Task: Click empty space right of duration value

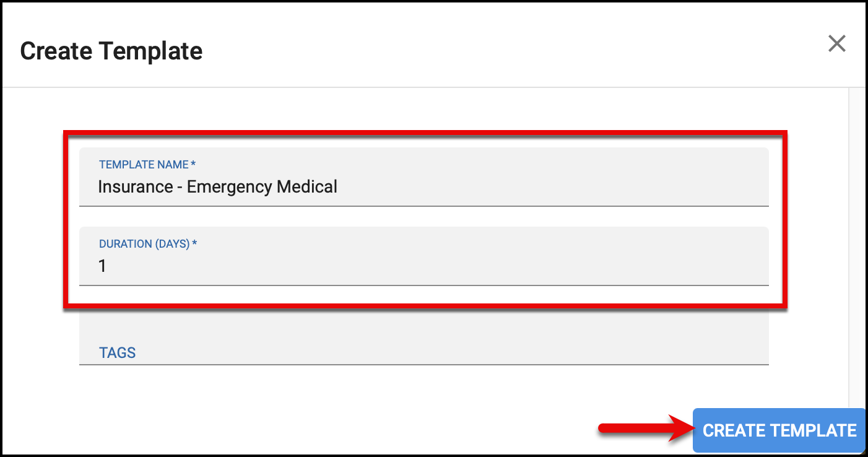Action: (433, 266)
